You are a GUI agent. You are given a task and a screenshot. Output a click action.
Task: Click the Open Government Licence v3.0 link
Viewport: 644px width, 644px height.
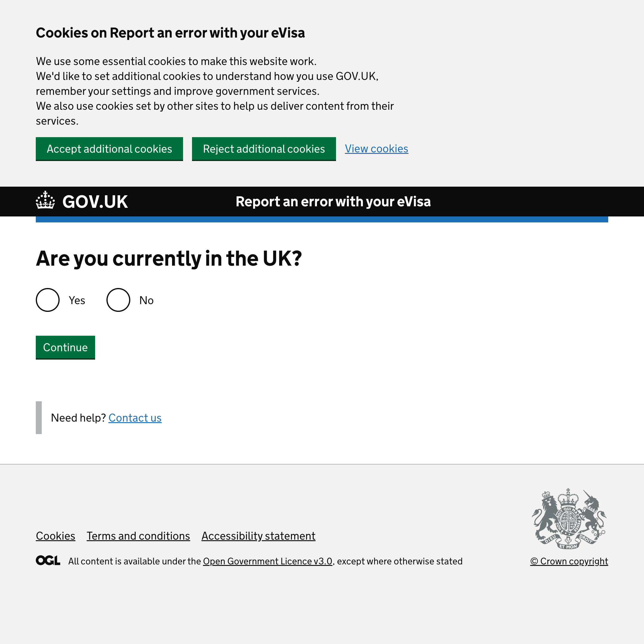coord(268,561)
